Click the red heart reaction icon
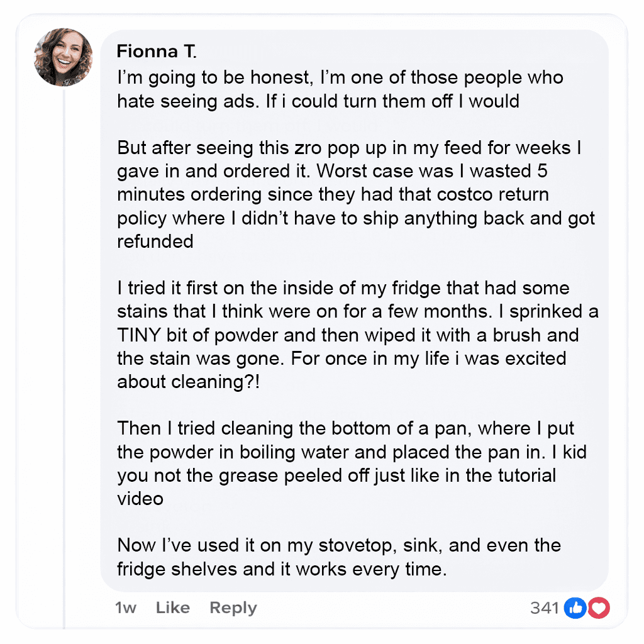The width and height of the screenshot is (644, 644). (599, 608)
